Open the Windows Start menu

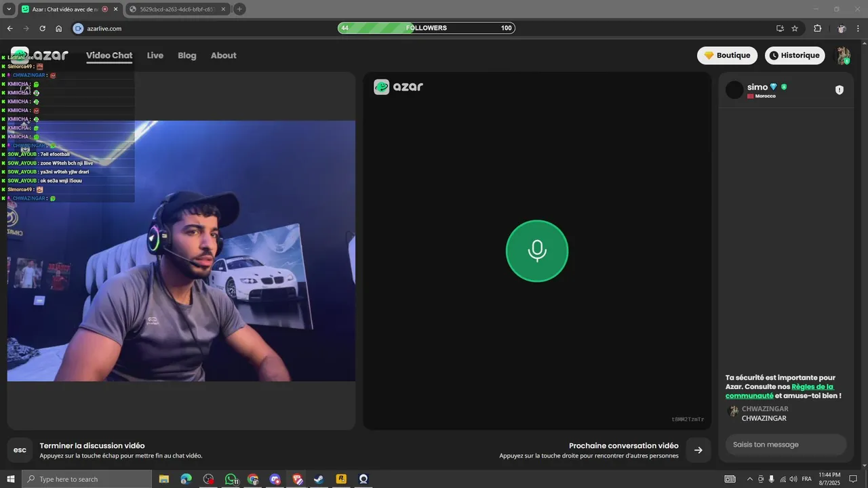[10, 479]
